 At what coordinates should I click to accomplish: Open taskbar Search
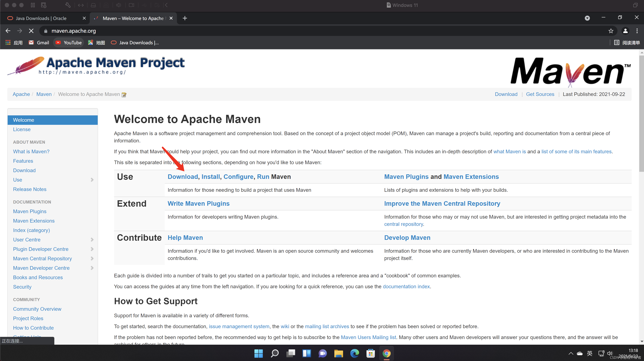274,353
